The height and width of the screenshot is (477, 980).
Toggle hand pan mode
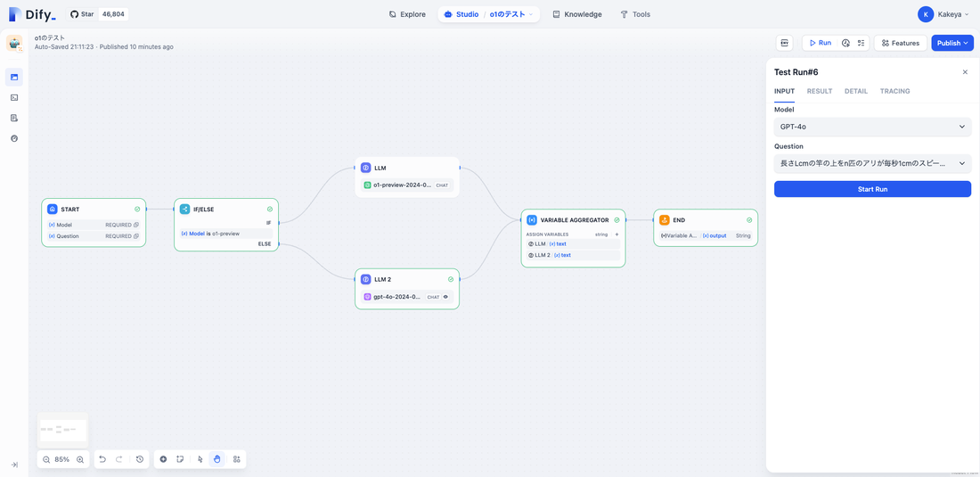217,459
